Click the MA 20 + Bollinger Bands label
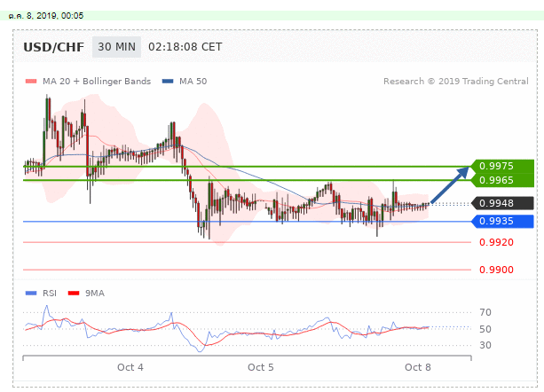Screen dimensions: 544x392 pos(97,82)
